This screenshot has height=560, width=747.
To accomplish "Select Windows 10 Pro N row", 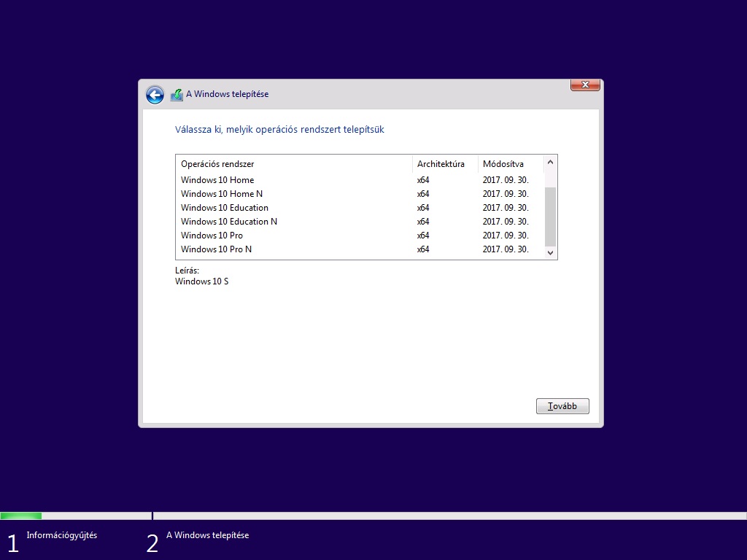I will coord(360,249).
